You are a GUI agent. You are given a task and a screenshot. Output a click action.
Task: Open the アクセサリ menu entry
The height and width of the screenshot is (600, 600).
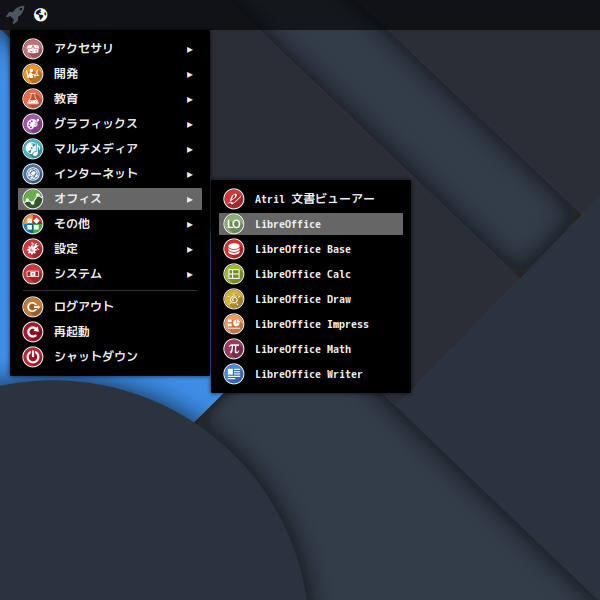click(110, 49)
